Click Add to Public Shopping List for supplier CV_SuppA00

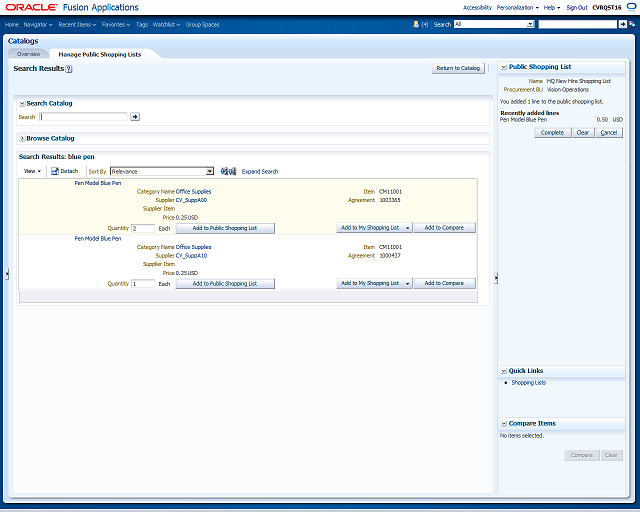point(225,228)
